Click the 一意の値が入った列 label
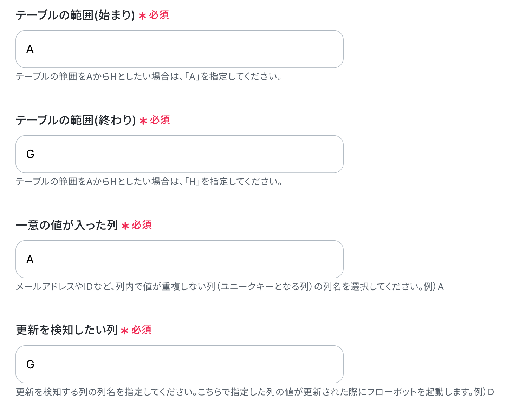Viewport: 532px width, 411px height. 67,225
